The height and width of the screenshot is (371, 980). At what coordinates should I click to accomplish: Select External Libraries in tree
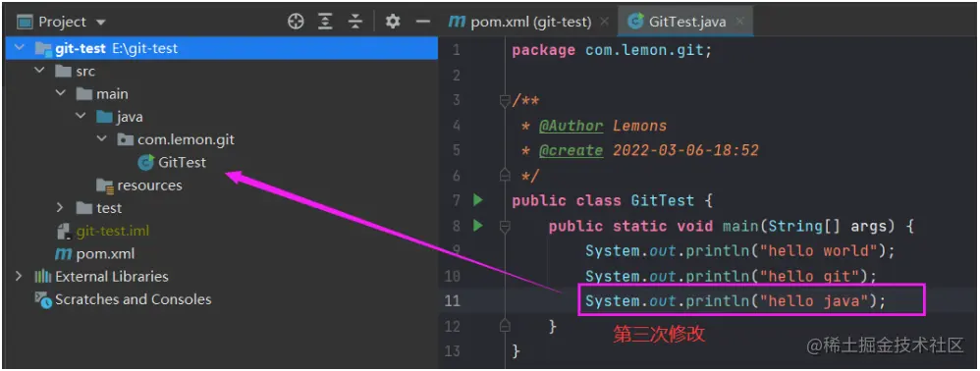[111, 277]
